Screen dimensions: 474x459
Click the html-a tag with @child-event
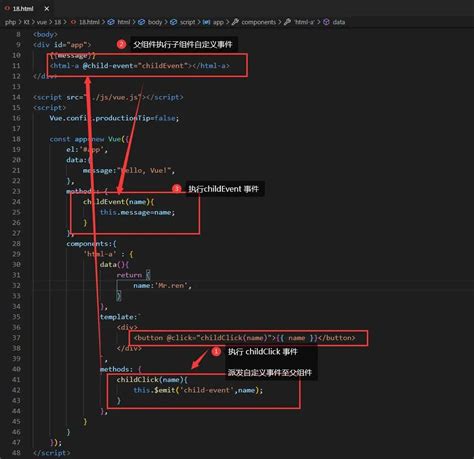point(140,66)
